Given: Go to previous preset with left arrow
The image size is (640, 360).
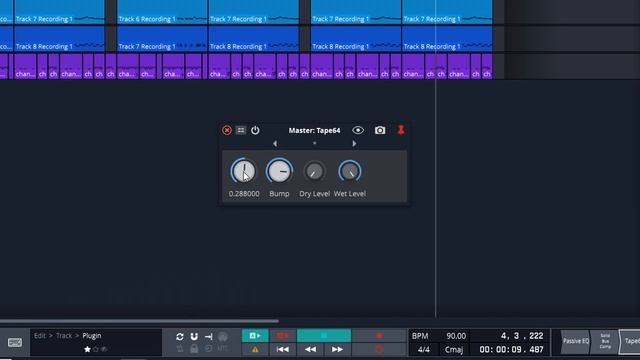Looking at the screenshot, I should pyautogui.click(x=275, y=144).
